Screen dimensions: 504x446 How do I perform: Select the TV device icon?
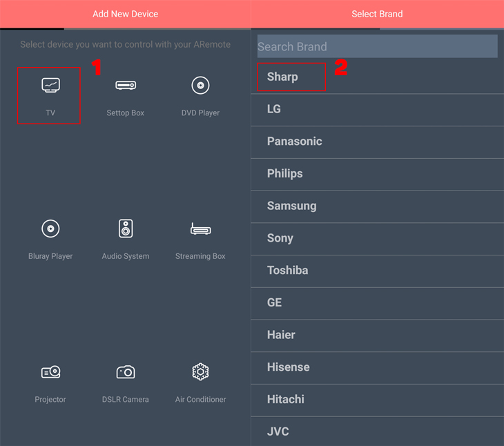[x=50, y=86]
